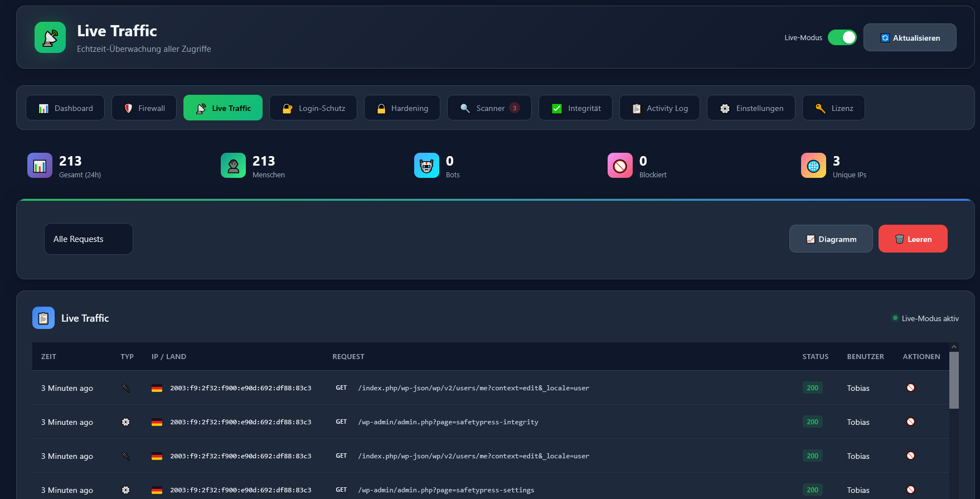Click the Aktualisieren refresh button

[x=909, y=37]
